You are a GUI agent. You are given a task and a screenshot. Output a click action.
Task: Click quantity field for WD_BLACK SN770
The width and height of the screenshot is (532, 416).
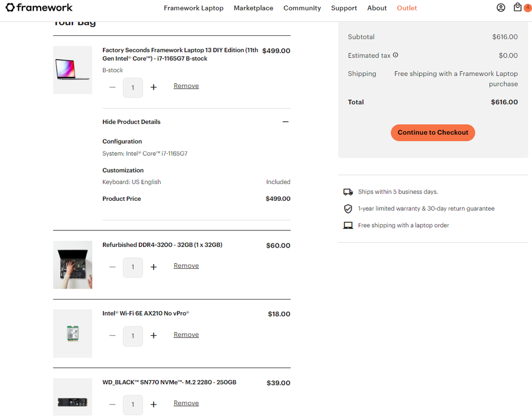tap(133, 405)
